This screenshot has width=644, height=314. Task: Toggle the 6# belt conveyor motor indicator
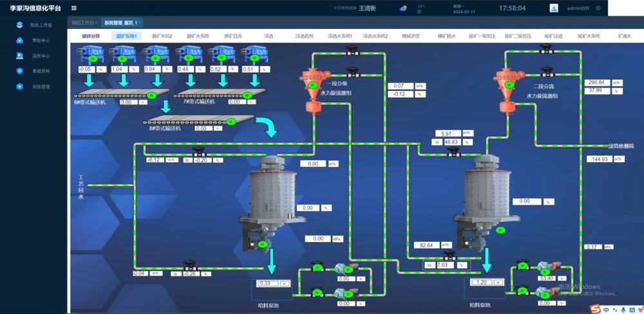click(152, 95)
